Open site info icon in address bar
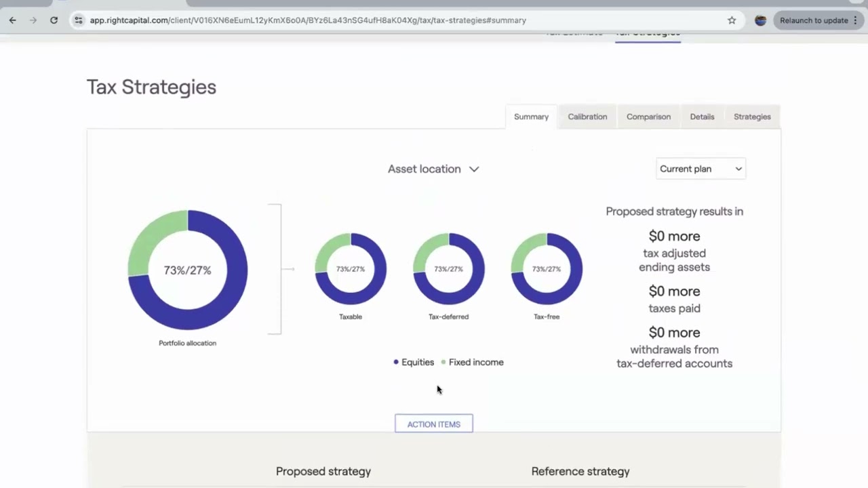The image size is (868, 488). [x=79, y=20]
